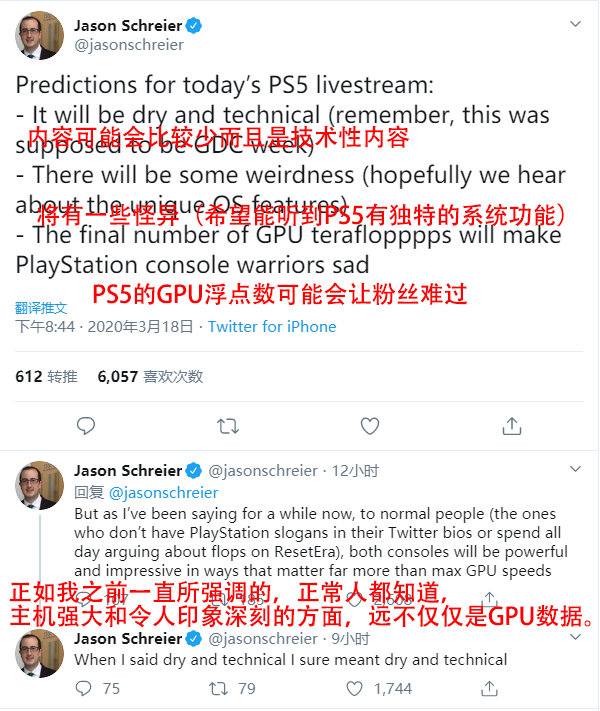Open dropdown chevron on the 9小时 tweet
The height and width of the screenshot is (711, 600).
(575, 637)
